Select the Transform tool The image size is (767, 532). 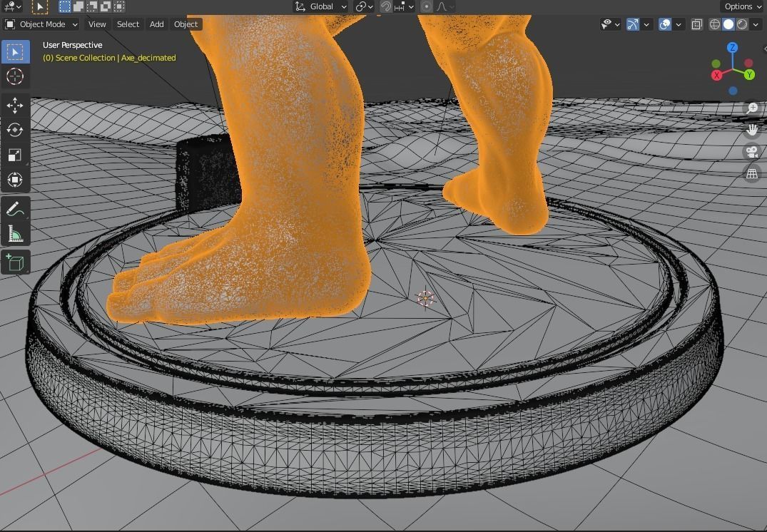click(x=15, y=180)
